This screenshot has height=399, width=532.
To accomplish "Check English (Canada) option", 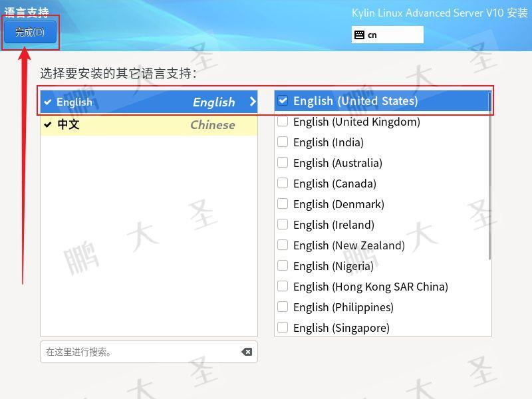I will [x=283, y=184].
